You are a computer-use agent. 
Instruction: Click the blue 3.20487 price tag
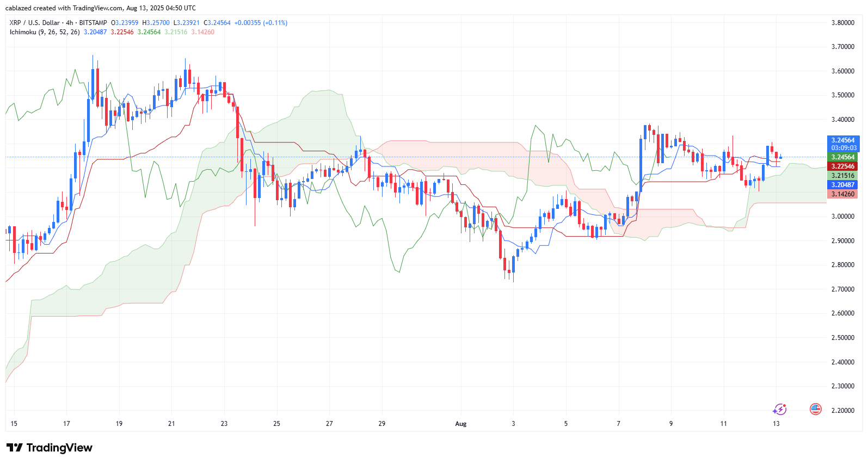843,185
